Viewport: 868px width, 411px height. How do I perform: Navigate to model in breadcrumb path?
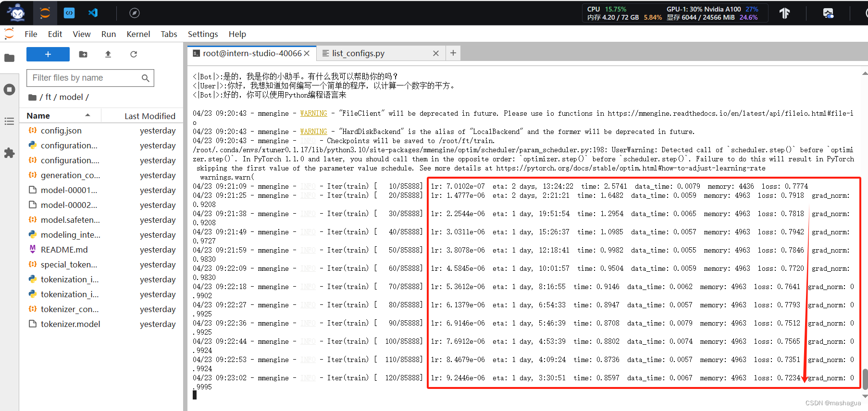(71, 97)
